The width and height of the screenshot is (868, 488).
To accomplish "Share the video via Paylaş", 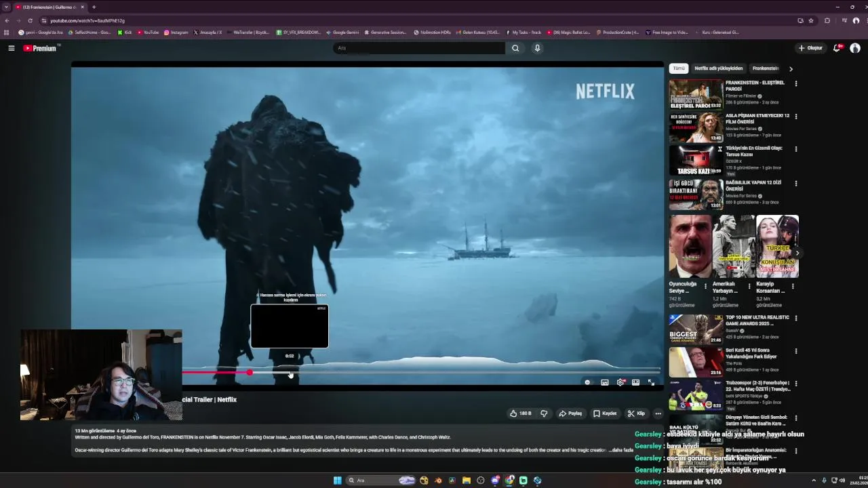I will 570,413.
